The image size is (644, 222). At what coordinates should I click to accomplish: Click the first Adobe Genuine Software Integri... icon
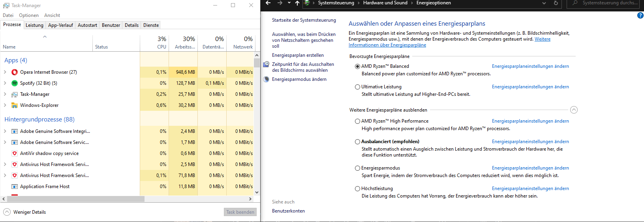15,131
